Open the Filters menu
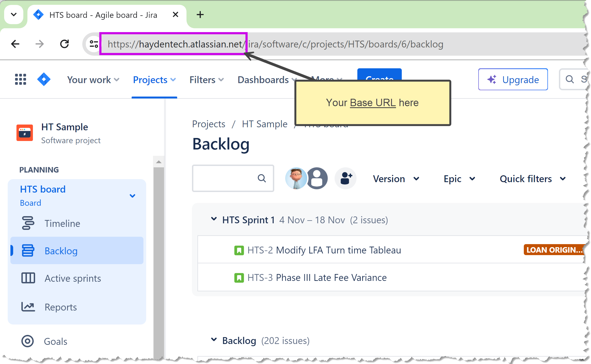 pos(207,80)
